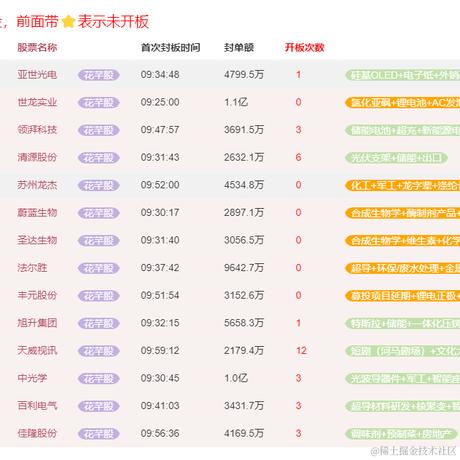Screen dimensions: 460x460
Task: Click the 花芊股 tag beside 佳隆股份
Action: click(99, 434)
